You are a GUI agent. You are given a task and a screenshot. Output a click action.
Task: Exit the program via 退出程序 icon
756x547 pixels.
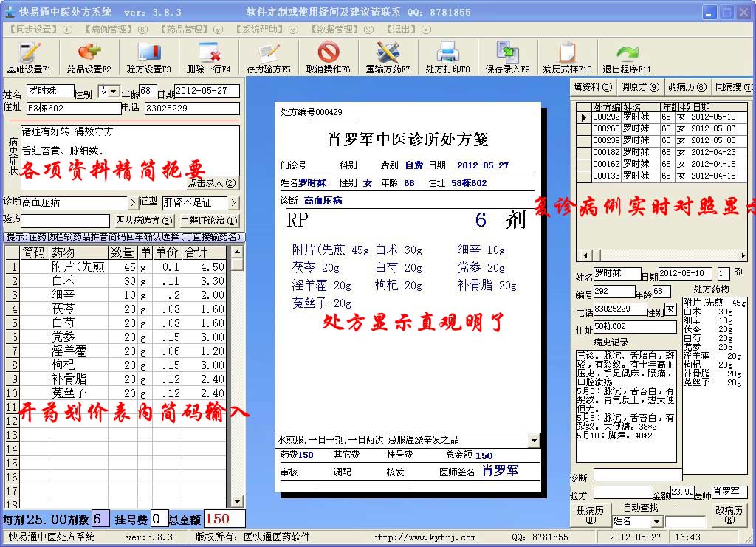[627, 57]
